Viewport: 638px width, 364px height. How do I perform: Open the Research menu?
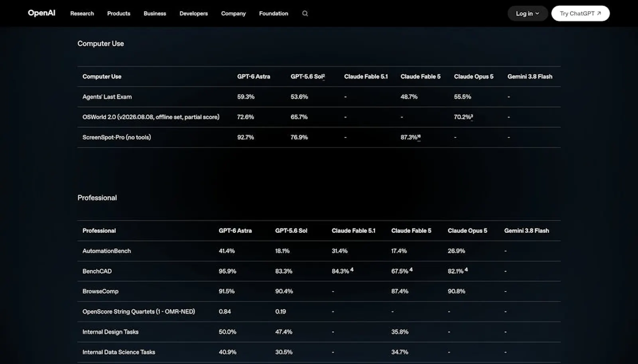click(82, 14)
